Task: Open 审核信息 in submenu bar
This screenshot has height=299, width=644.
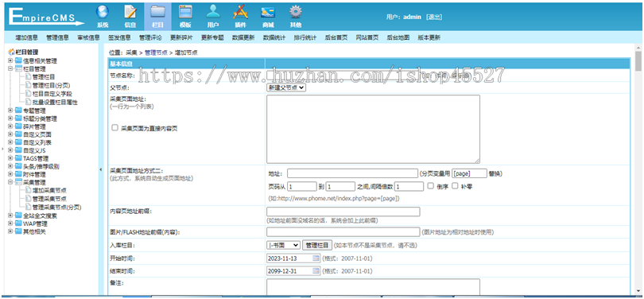Action: 89,37
